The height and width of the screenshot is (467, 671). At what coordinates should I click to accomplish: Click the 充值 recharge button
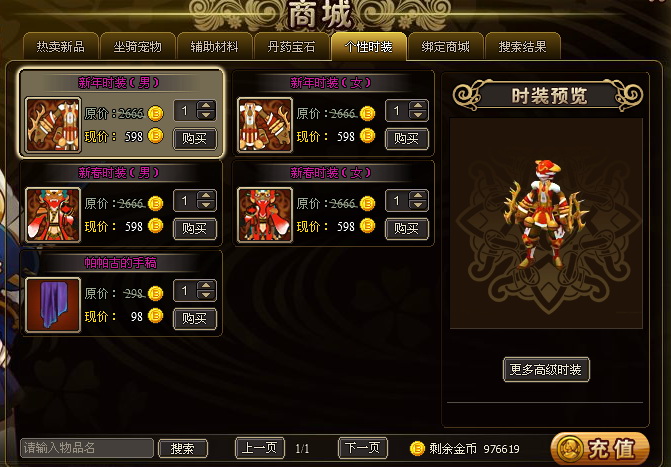pyautogui.click(x=600, y=449)
